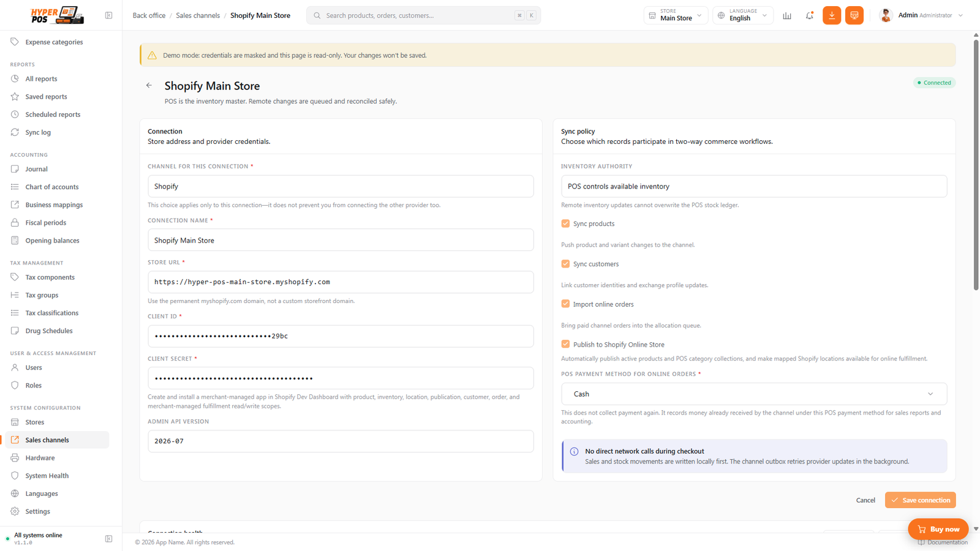Click the Admin API version field
The width and height of the screenshot is (980, 551).
click(x=341, y=441)
